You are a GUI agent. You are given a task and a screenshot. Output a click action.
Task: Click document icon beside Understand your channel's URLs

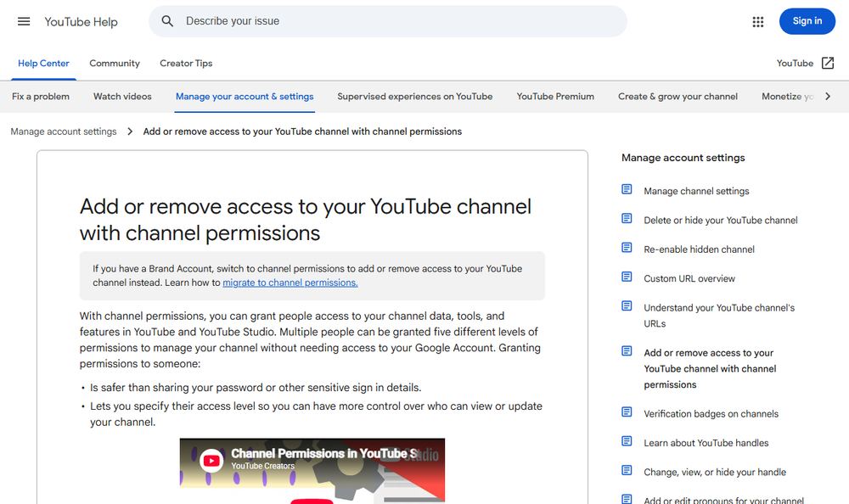(x=627, y=306)
